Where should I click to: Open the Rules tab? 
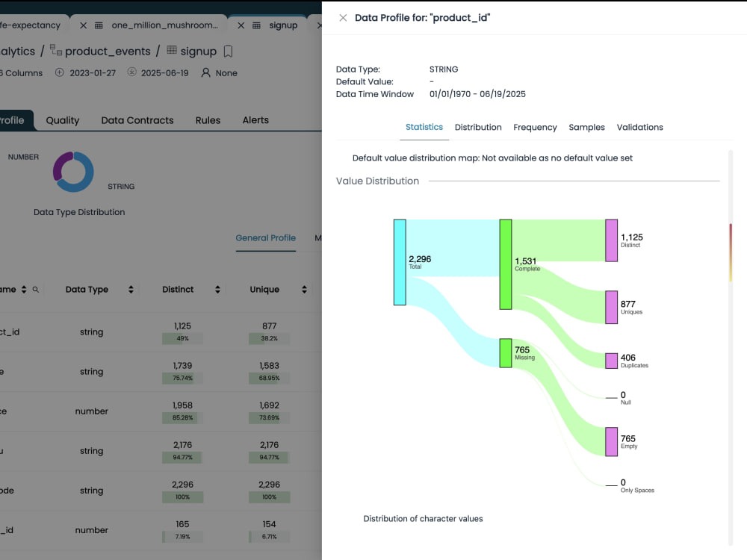pyautogui.click(x=208, y=120)
